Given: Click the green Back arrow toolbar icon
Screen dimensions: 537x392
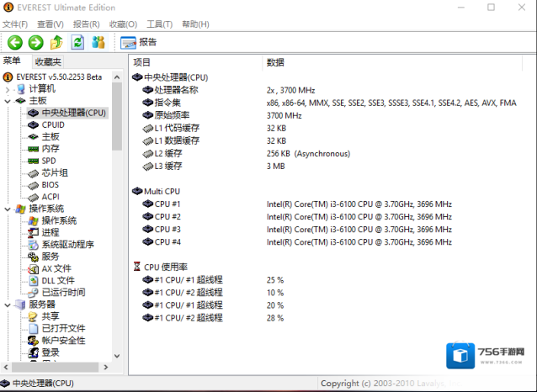Looking at the screenshot, I should click(14, 42).
